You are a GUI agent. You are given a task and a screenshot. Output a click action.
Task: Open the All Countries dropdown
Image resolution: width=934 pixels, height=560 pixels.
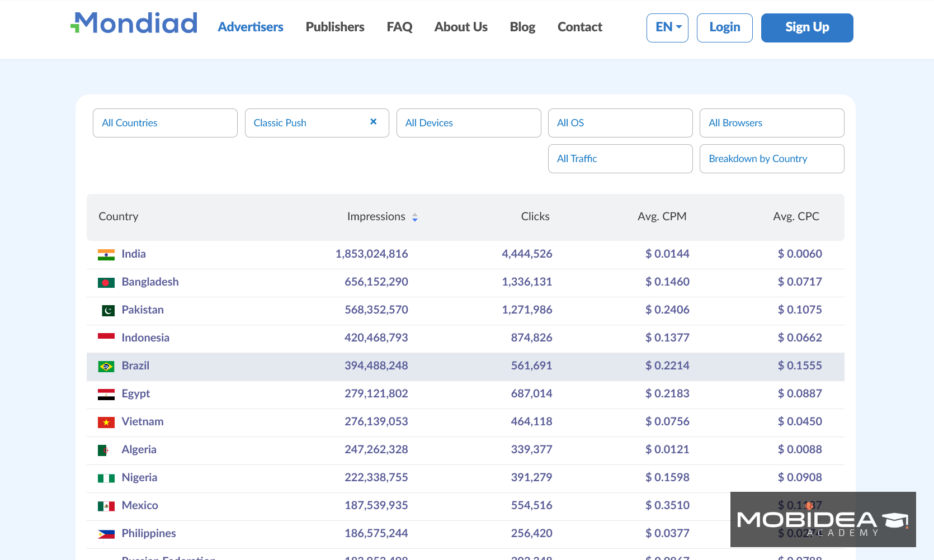(x=165, y=123)
